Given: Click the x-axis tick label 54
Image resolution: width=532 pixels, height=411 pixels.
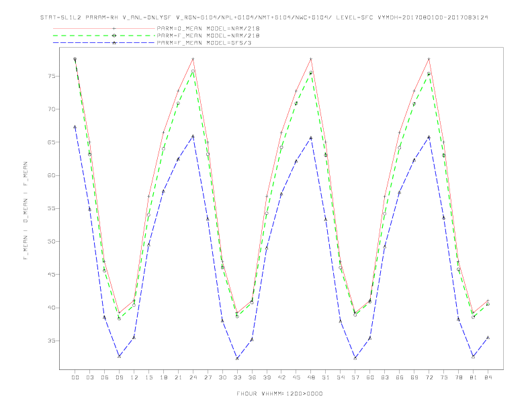Looking at the screenshot, I should tap(341, 377).
